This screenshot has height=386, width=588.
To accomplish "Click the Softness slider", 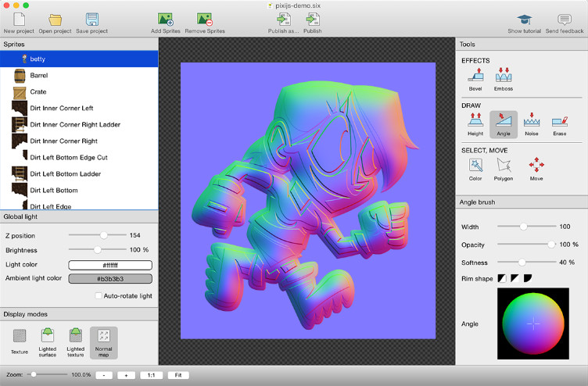I will click(x=526, y=263).
